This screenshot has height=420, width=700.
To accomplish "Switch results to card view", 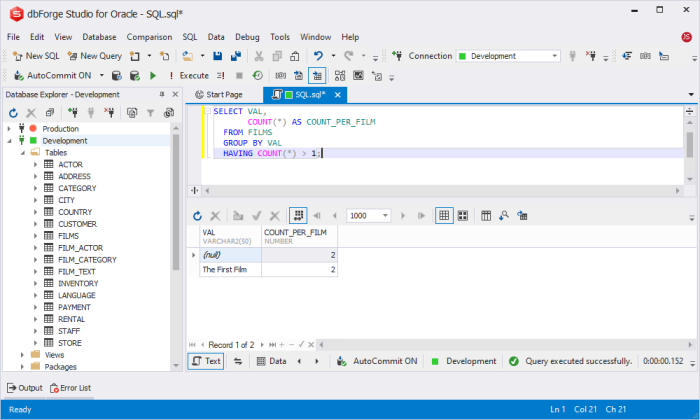I will tap(462, 215).
